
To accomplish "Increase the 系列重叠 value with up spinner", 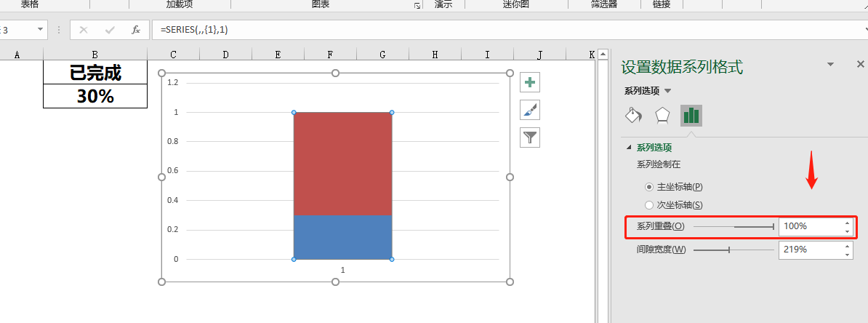I will click(847, 223).
